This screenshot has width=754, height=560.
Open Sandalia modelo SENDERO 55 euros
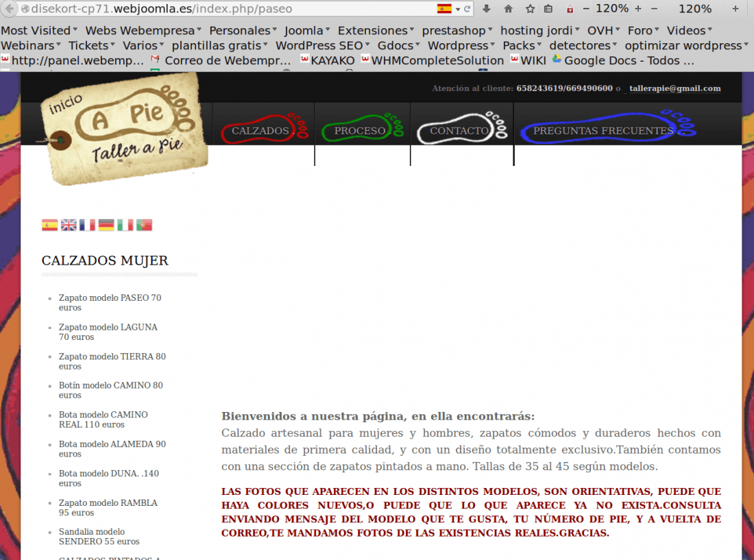click(x=99, y=537)
